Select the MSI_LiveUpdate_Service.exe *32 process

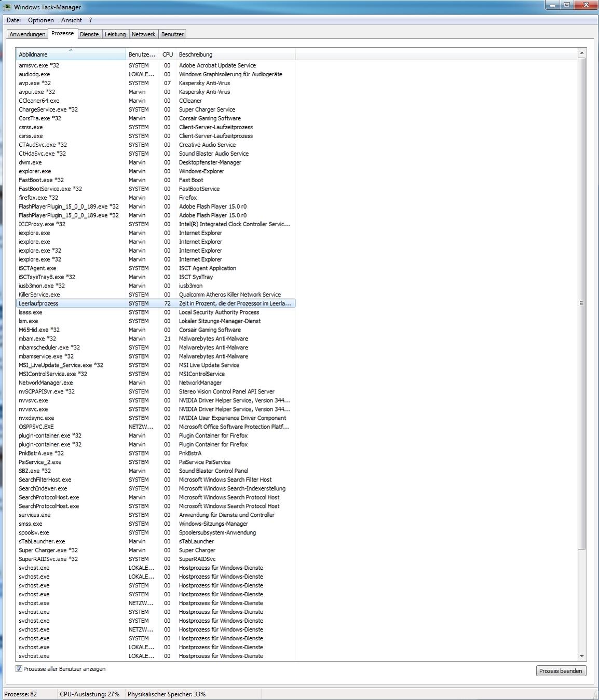point(156,365)
